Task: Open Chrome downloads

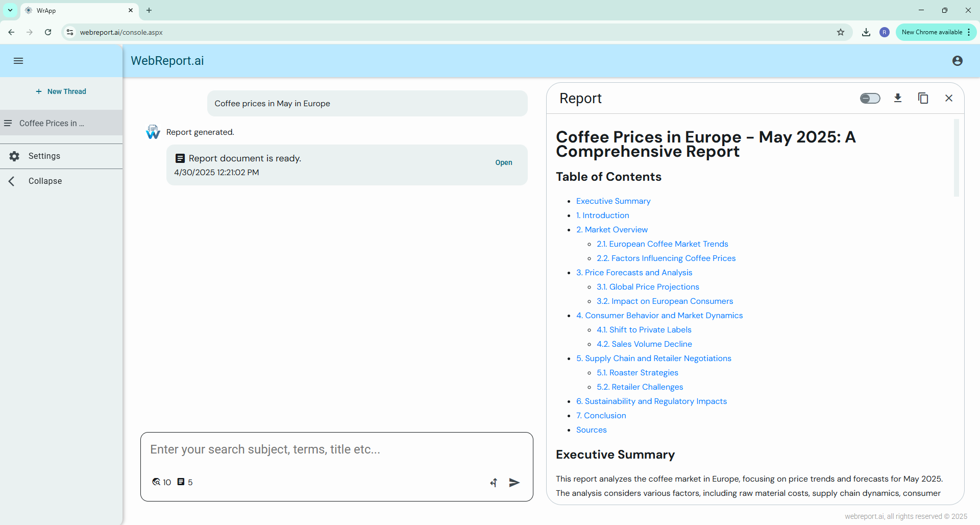Action: coord(866,32)
